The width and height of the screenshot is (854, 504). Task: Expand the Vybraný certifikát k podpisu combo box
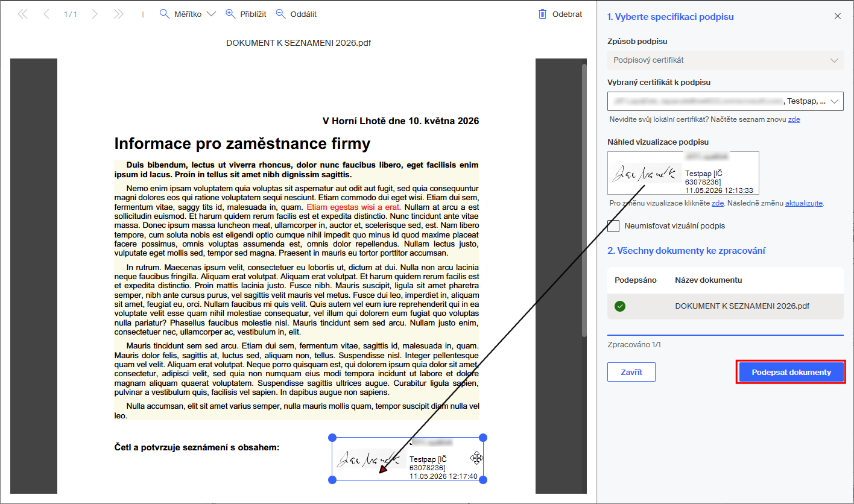[726, 101]
